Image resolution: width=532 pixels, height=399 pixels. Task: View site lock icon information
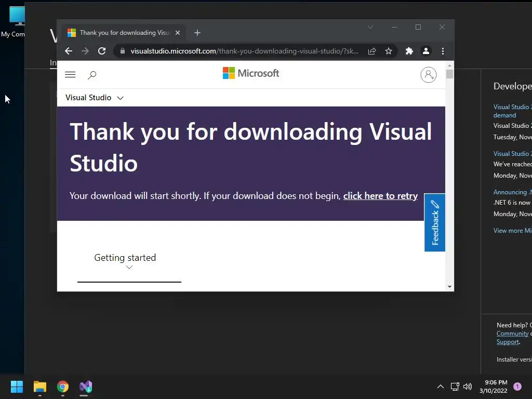[x=123, y=51]
